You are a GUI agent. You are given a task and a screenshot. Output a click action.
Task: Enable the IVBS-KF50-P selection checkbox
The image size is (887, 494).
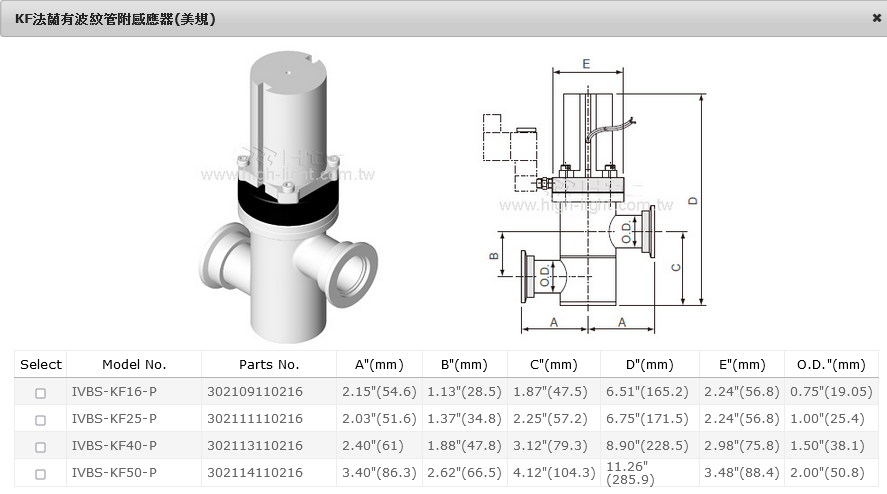pyautogui.click(x=41, y=473)
